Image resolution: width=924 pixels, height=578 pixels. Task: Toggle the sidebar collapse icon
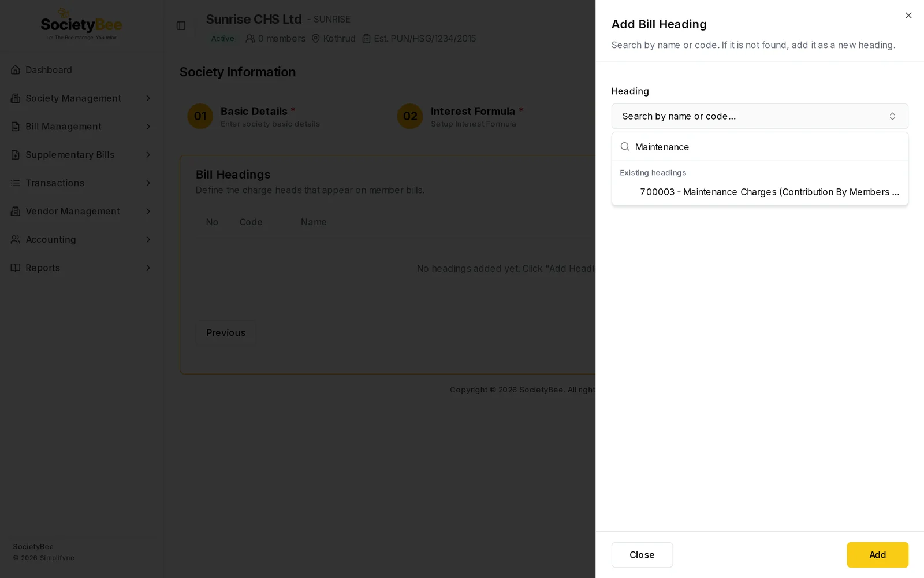pyautogui.click(x=181, y=26)
